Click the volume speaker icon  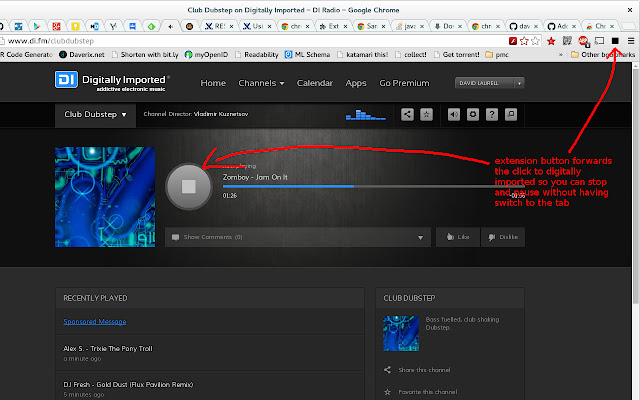[x=453, y=114]
